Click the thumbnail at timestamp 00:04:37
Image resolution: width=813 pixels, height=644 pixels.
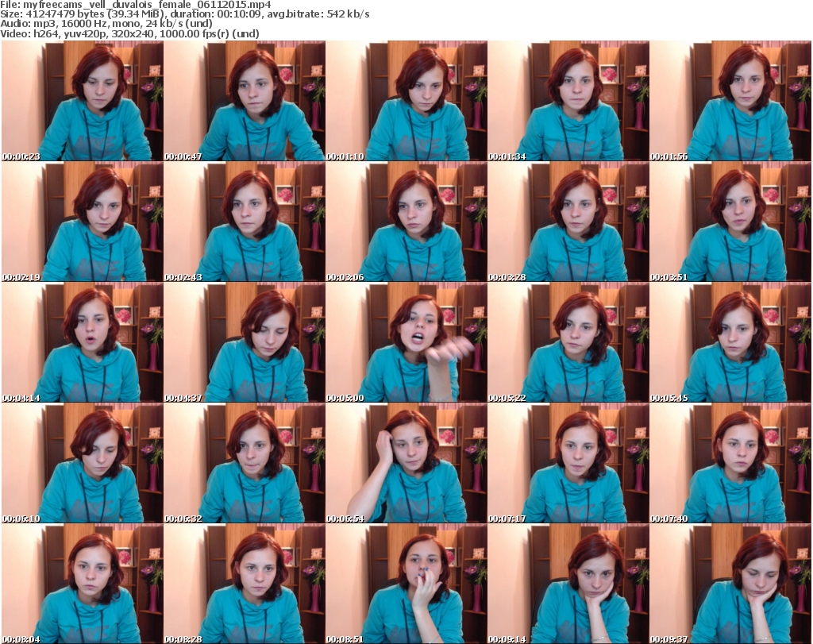click(x=245, y=342)
